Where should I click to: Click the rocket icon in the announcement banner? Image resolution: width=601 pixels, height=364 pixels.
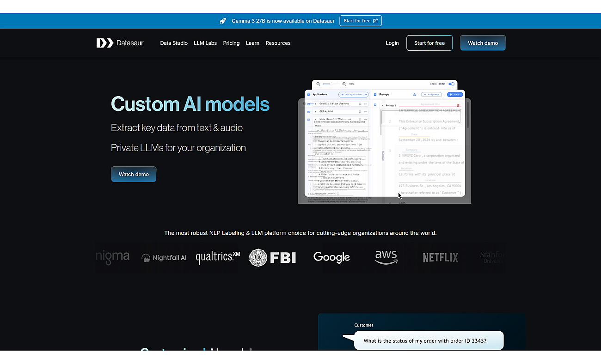coord(223,21)
